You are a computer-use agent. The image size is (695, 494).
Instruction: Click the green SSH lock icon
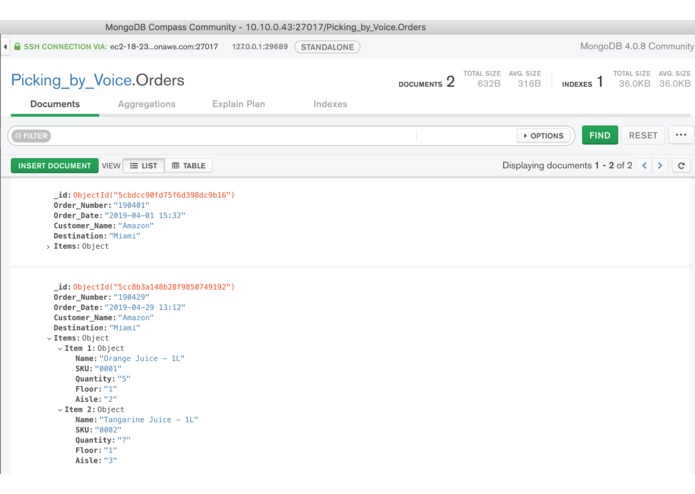[17, 47]
